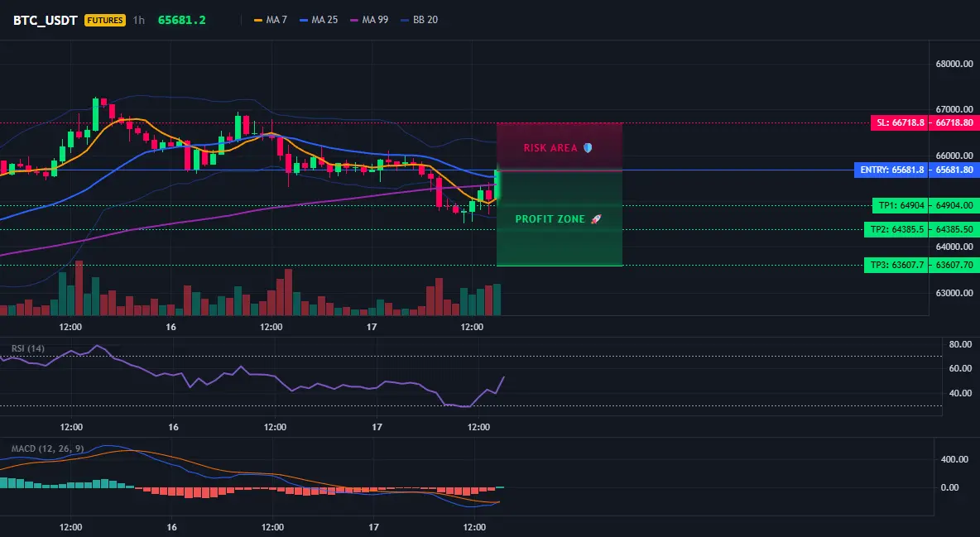Click the BTC_USDT symbol name
This screenshot has height=537, width=980.
(45, 20)
